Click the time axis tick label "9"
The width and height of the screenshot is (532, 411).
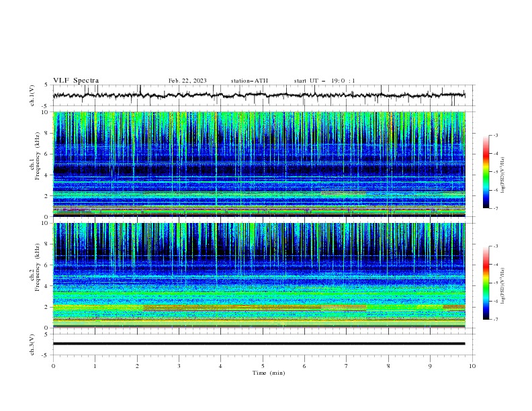430,366
